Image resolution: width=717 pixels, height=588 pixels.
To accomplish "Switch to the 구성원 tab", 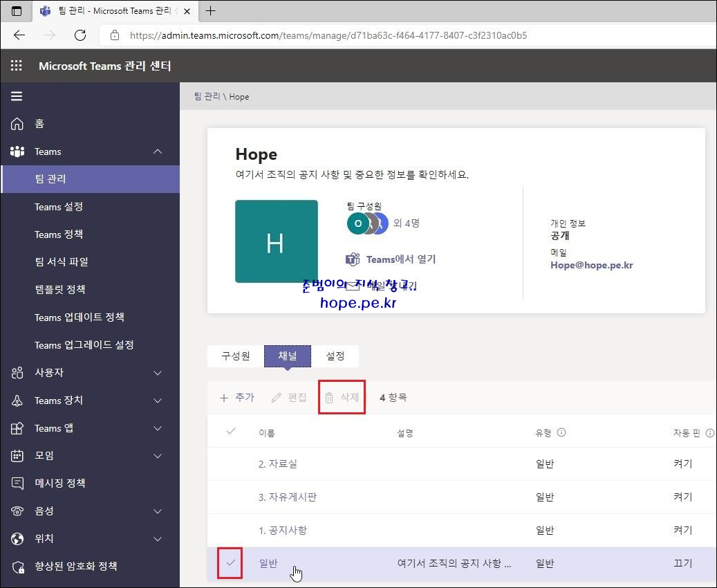I will (x=236, y=356).
